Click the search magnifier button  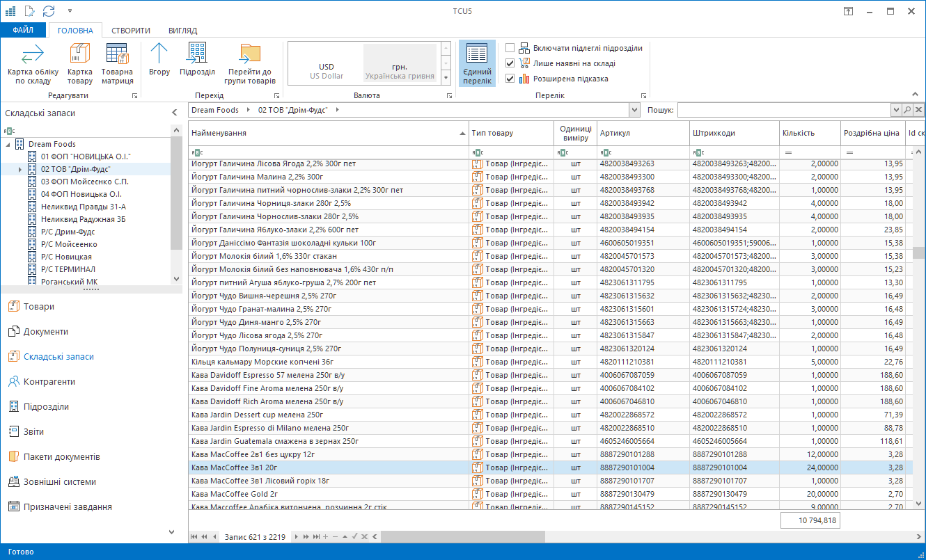(907, 110)
